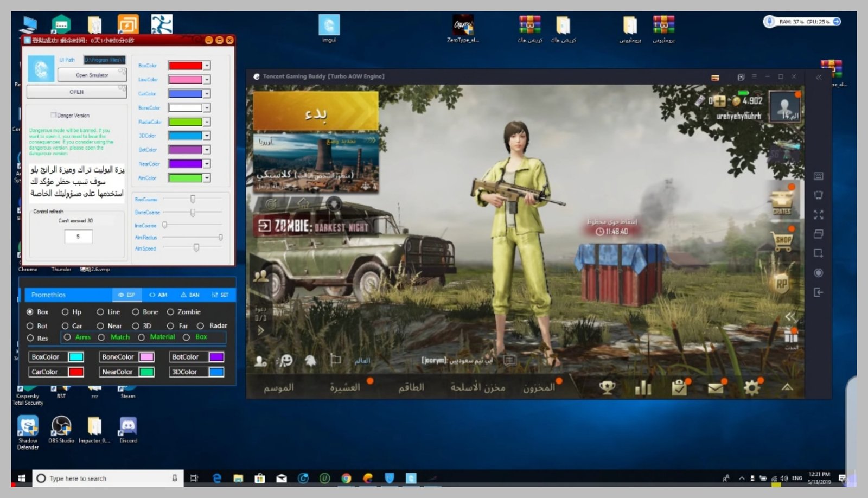This screenshot has width=868, height=498.
Task: Select the green Arms radio button
Action: pos(67,337)
